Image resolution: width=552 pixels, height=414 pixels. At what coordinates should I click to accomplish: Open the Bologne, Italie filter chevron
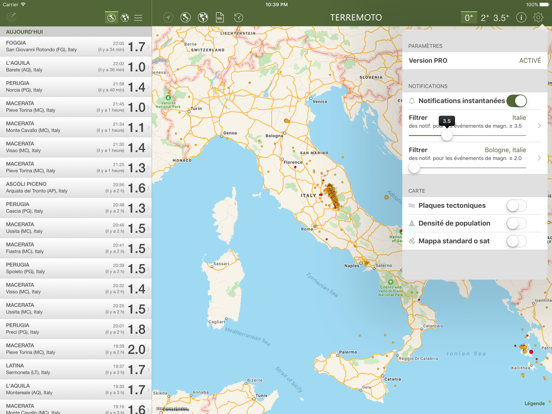pyautogui.click(x=539, y=158)
